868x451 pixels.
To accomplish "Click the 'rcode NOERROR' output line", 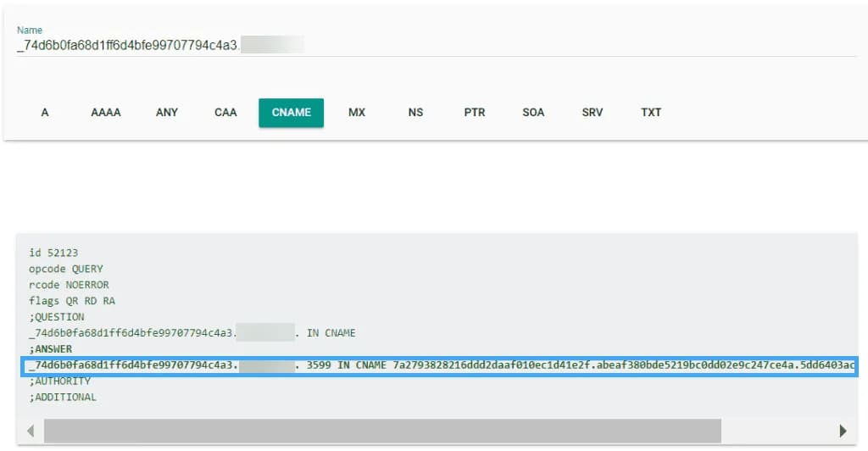I will point(69,285).
